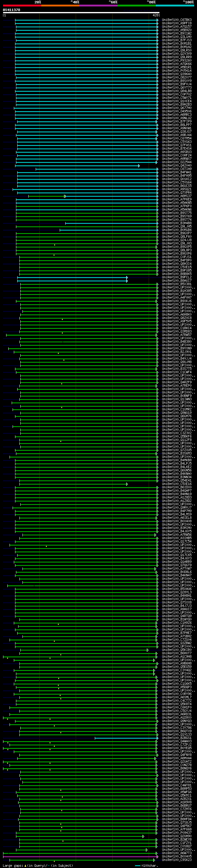The width and height of the screenshot is (197, 868).
Task: Click the UniRef100_Q10CE4 label
Action: (177, 101)
